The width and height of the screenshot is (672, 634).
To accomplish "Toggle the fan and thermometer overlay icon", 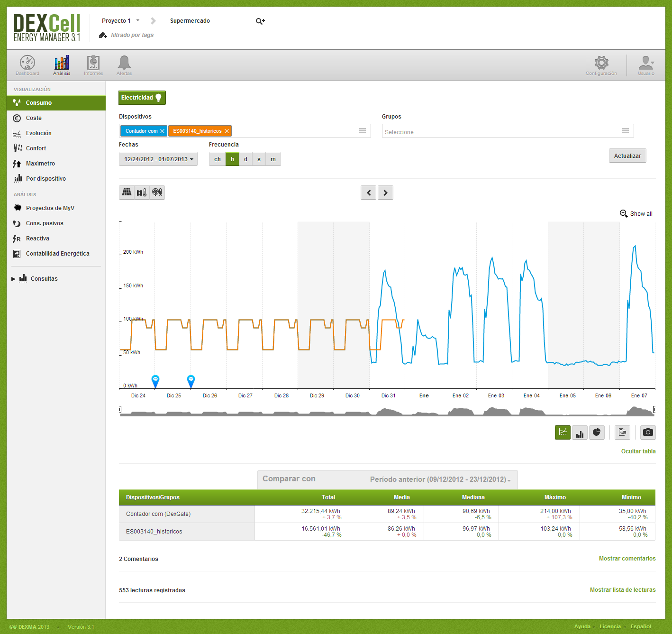I will (157, 193).
